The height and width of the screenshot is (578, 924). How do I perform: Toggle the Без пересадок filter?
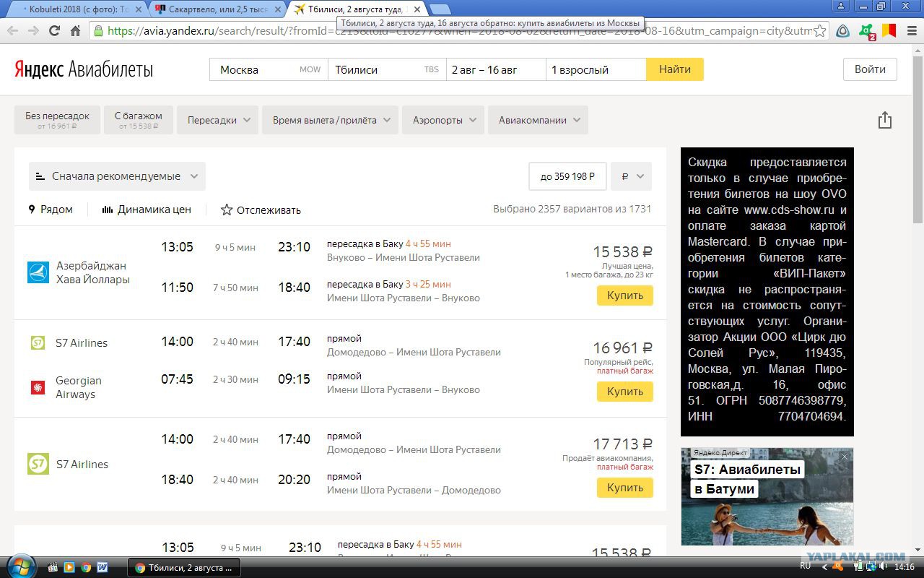pyautogui.click(x=58, y=120)
